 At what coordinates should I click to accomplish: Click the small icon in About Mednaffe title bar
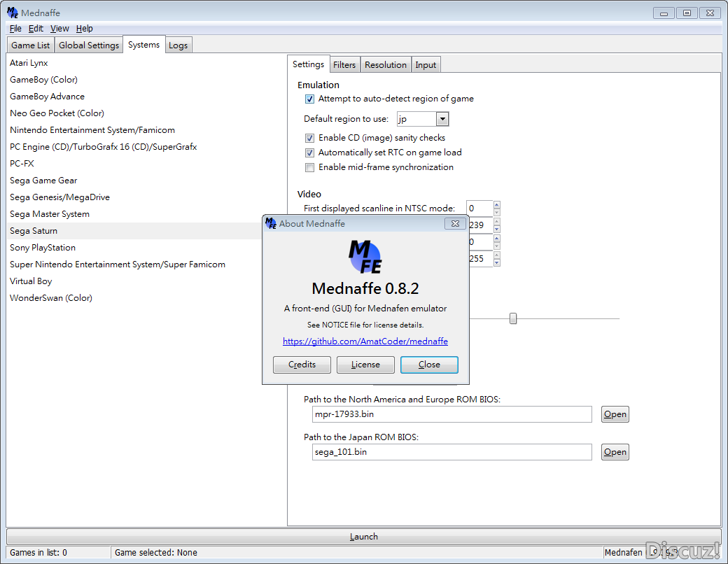271,223
